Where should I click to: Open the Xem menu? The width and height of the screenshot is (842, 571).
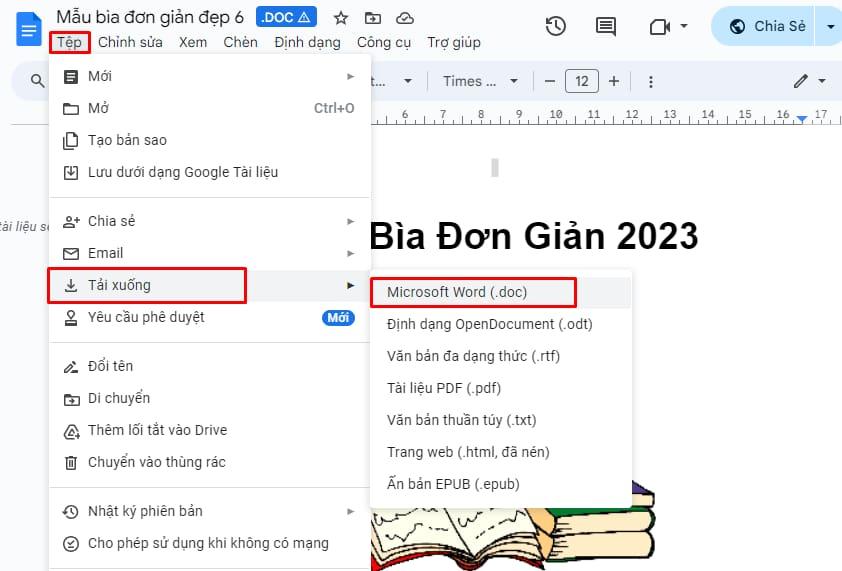pyautogui.click(x=193, y=42)
